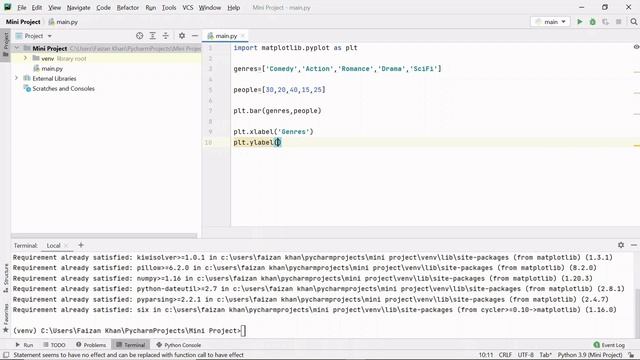Image resolution: width=640 pixels, height=360 pixels.
Task: Toggle the Project sidebar strip button
Action: (6, 45)
